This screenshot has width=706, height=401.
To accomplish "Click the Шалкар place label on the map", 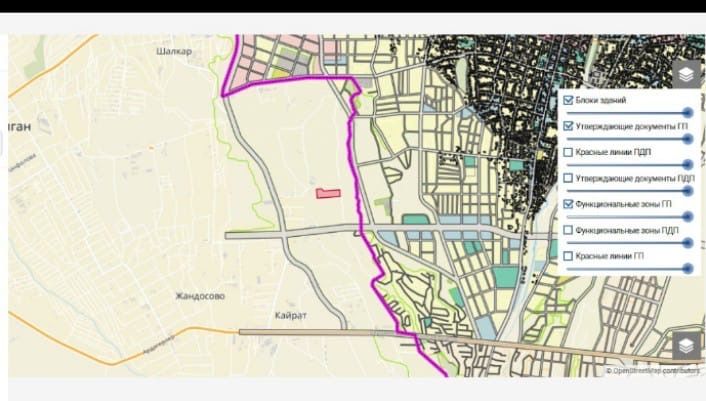I will pos(174,51).
